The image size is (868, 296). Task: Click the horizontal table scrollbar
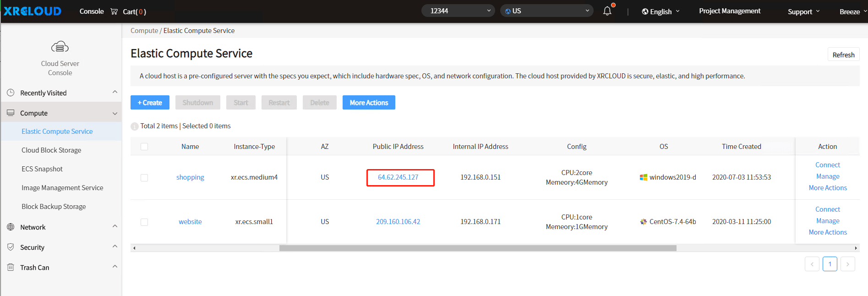(478, 248)
